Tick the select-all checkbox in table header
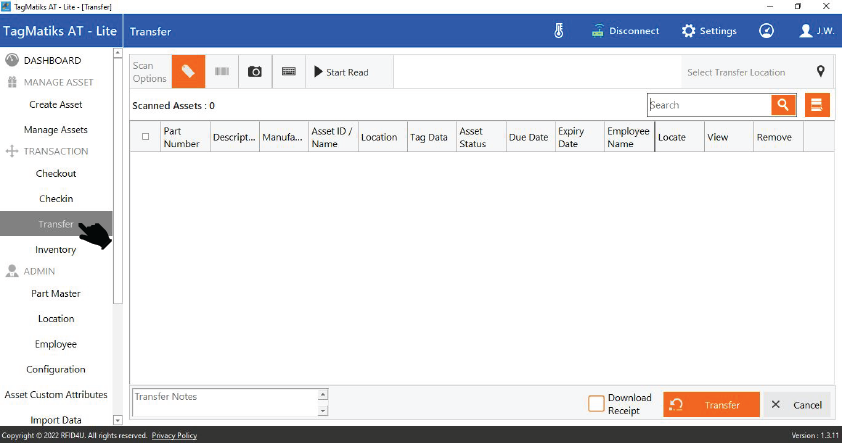Image resolution: width=842 pixels, height=443 pixels. (145, 137)
